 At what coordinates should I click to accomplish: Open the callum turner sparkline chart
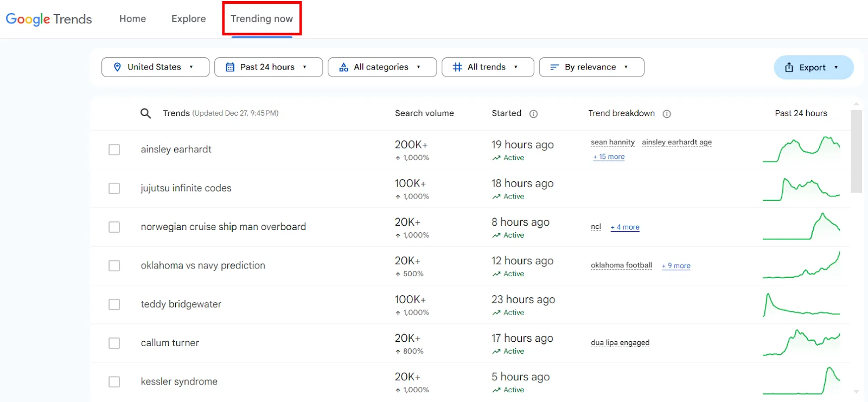pos(801,343)
